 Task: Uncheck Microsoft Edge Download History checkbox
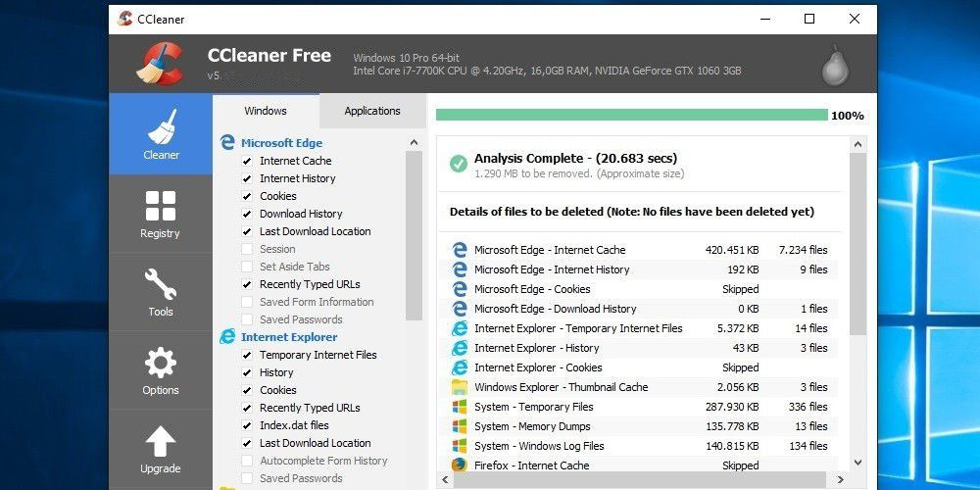click(247, 214)
